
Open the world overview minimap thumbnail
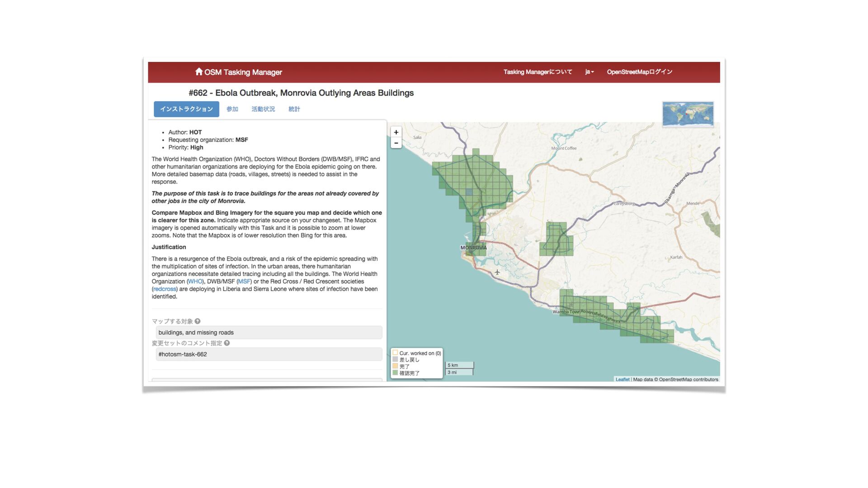[688, 113]
